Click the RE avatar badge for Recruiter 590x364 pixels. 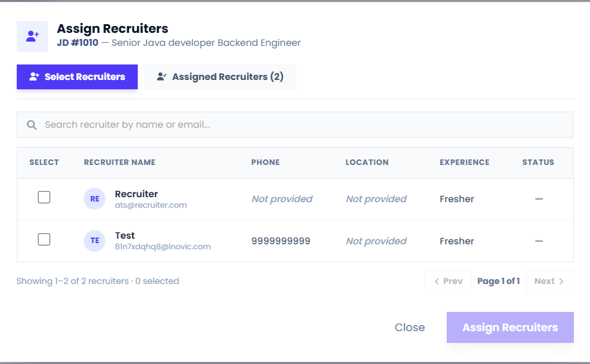(94, 198)
